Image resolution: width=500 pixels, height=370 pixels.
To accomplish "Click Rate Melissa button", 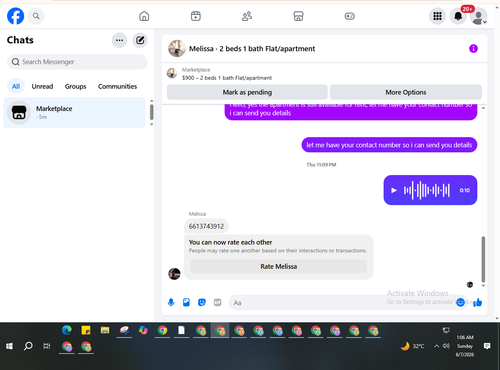I will [x=279, y=266].
